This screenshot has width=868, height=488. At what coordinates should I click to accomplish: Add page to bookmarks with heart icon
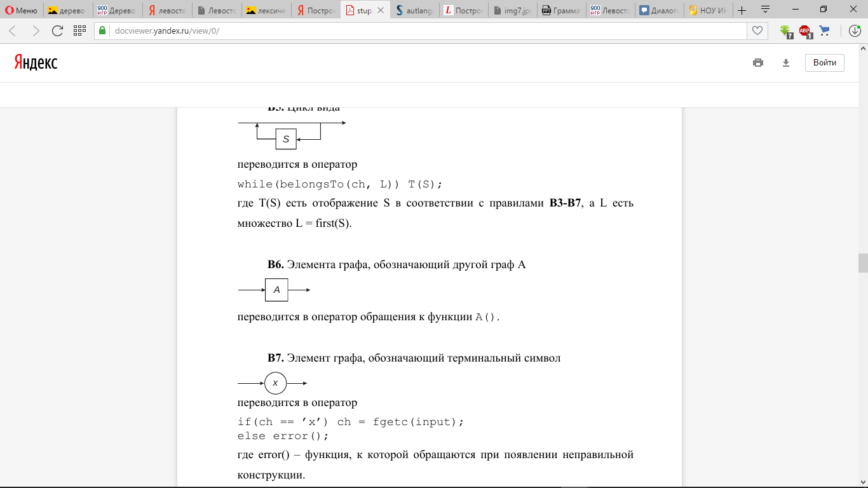point(757,30)
